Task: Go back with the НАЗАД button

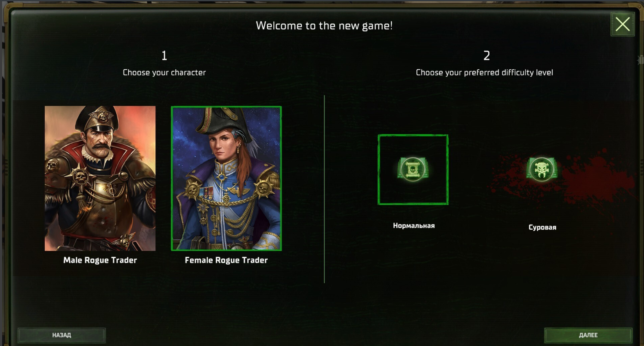Action: click(x=62, y=335)
